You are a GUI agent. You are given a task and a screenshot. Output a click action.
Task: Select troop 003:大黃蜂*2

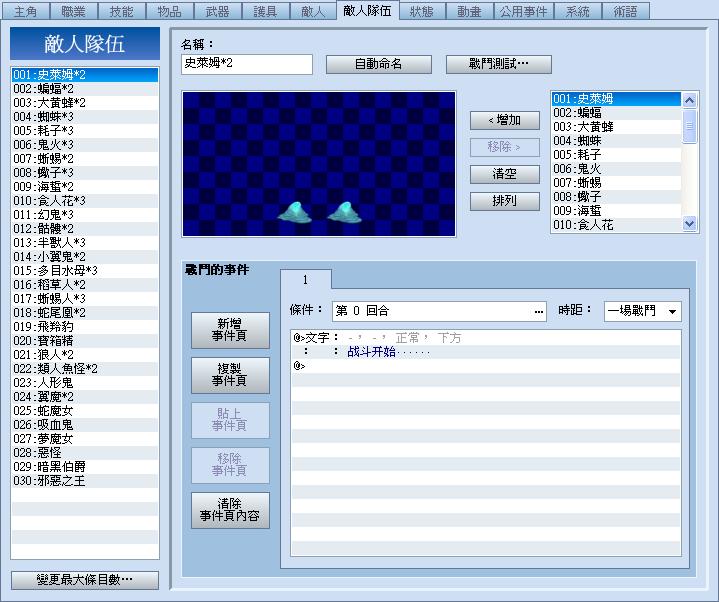click(x=85, y=103)
